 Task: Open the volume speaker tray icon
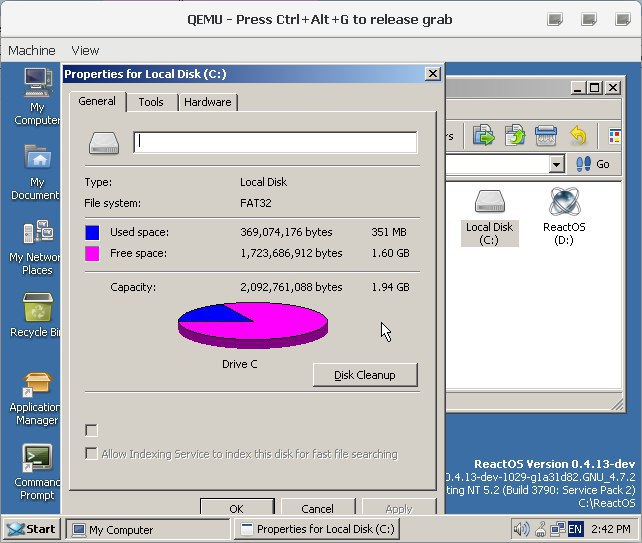tap(521, 529)
